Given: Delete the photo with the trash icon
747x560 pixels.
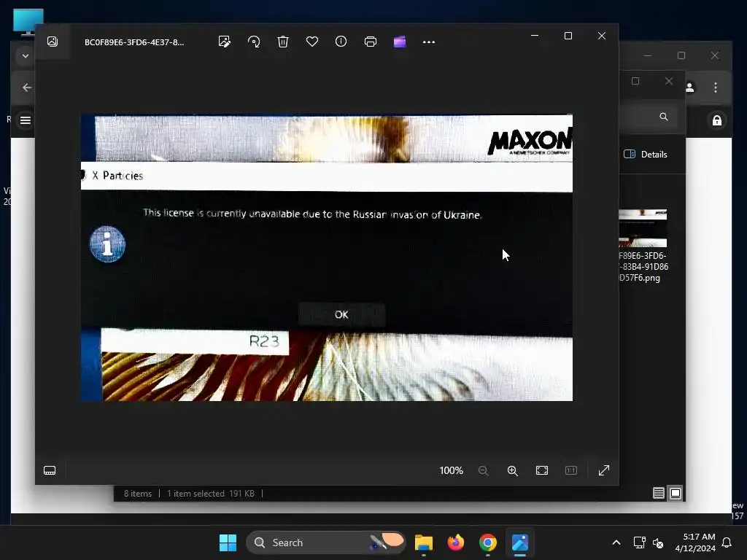Looking at the screenshot, I should tap(283, 42).
